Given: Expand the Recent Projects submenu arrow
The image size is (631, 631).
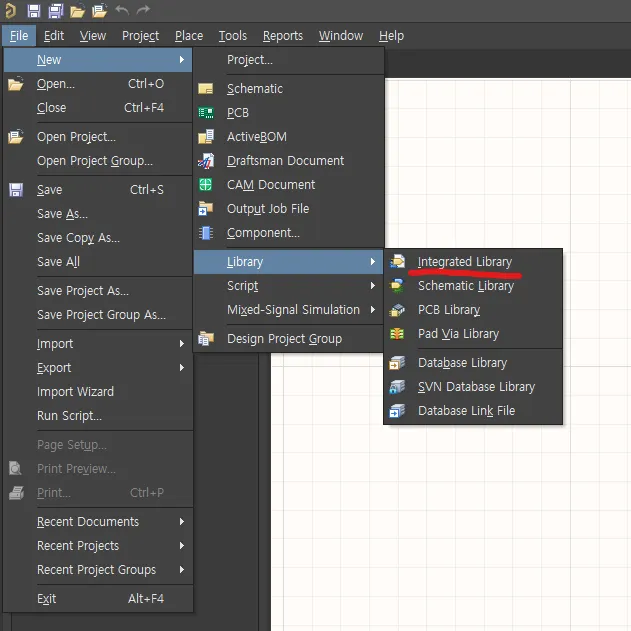Looking at the screenshot, I should click(x=182, y=546).
